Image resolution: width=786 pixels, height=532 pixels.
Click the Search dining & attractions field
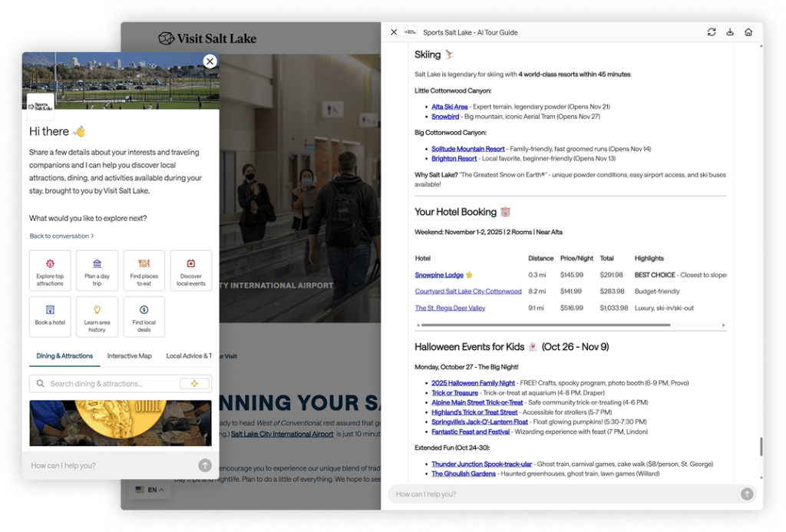point(107,384)
